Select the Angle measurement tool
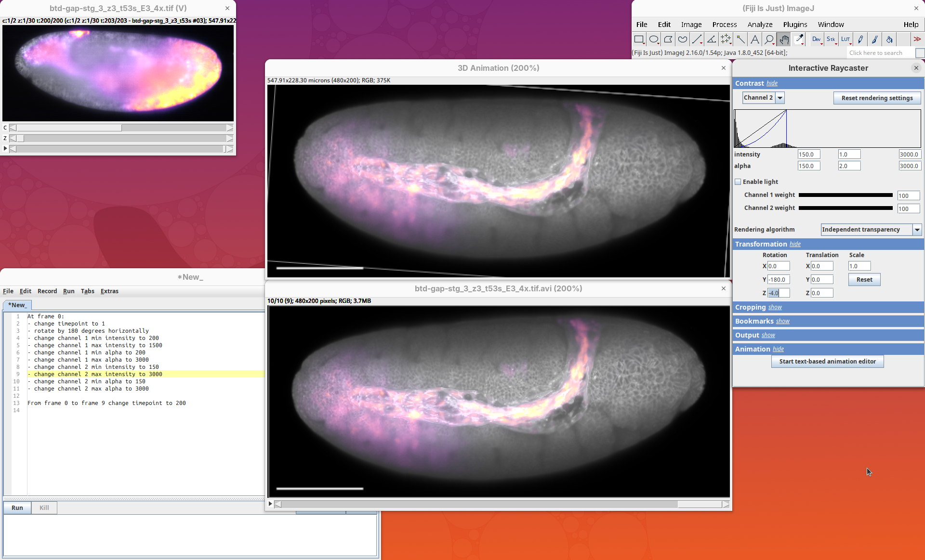Screen dimensions: 925x560 pyautogui.click(x=712, y=39)
